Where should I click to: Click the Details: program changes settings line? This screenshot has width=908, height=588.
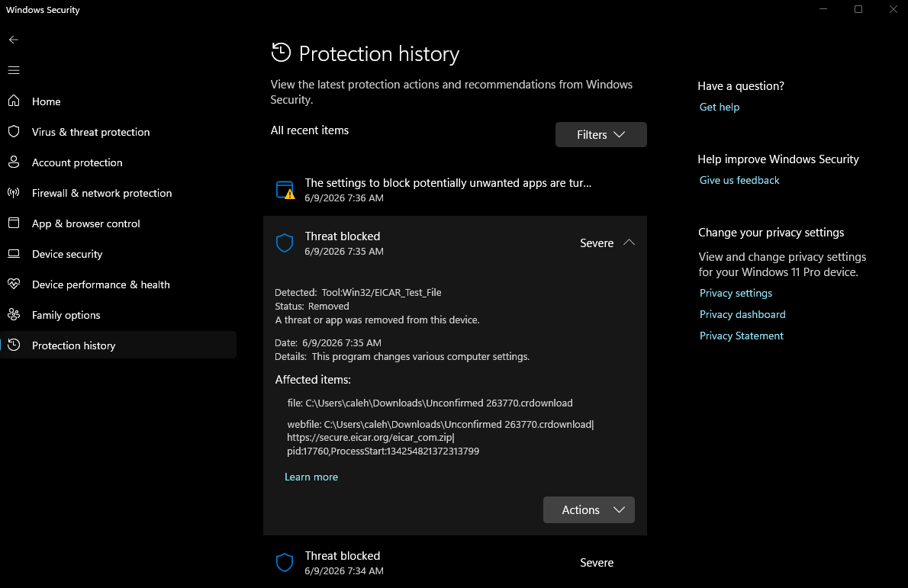tap(402, 356)
